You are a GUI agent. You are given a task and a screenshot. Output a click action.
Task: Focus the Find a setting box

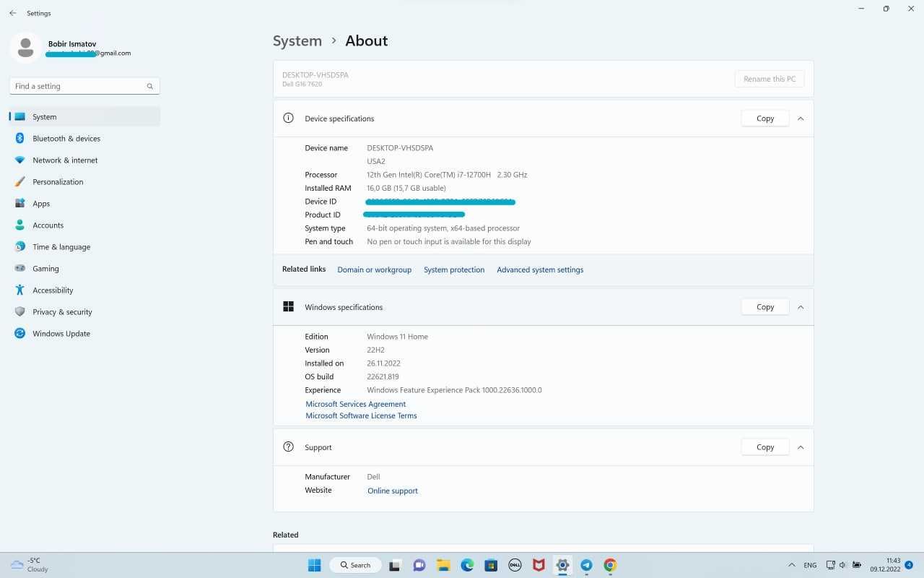(x=84, y=86)
